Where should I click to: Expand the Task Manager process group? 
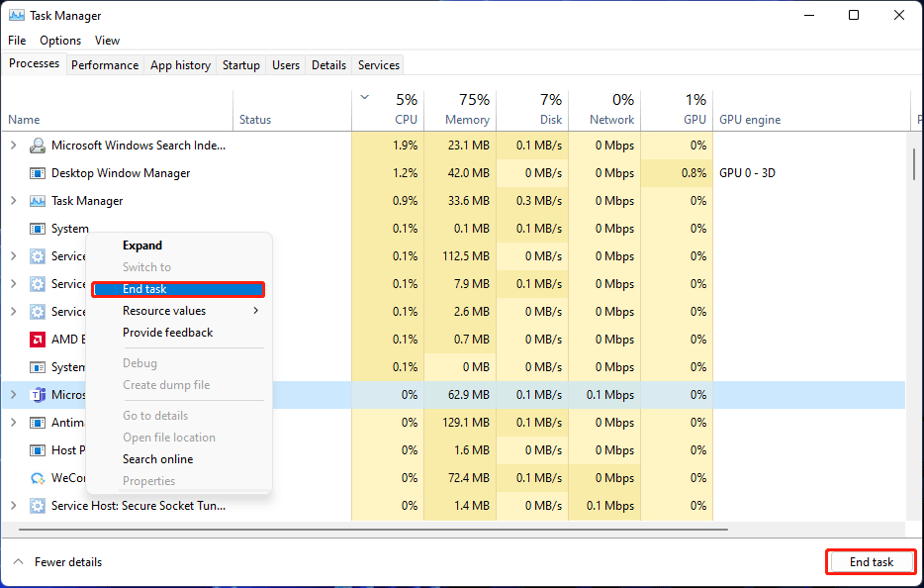[14, 201]
